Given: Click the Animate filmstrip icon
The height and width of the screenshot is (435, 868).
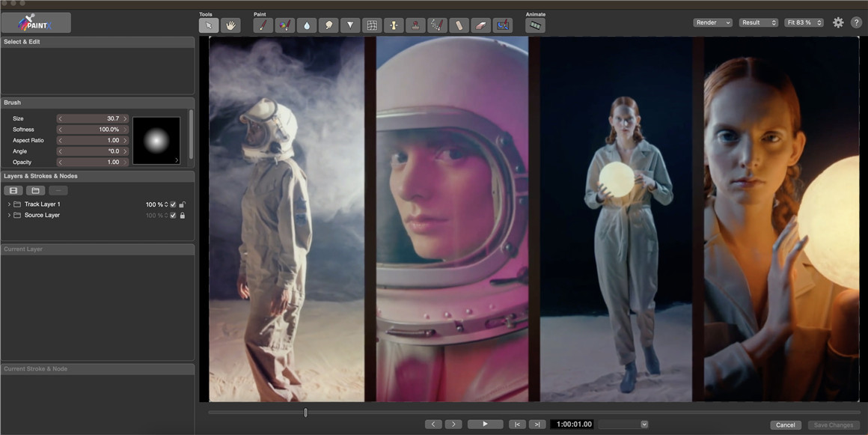Looking at the screenshot, I should [x=534, y=25].
